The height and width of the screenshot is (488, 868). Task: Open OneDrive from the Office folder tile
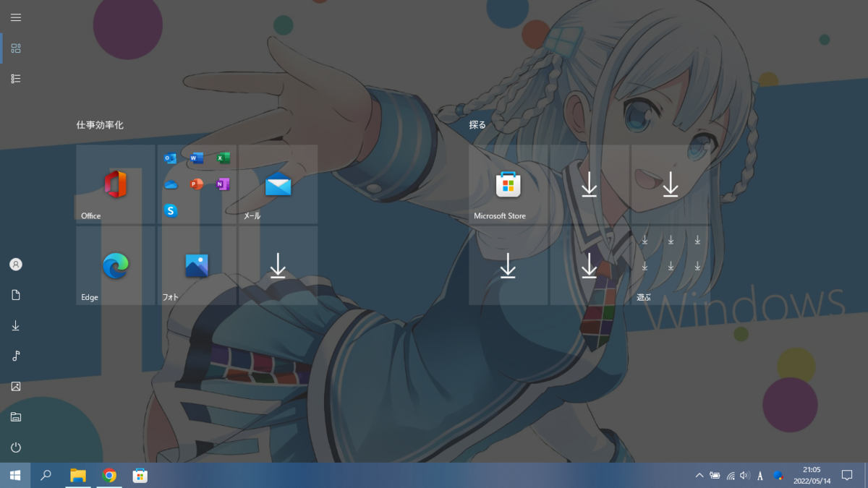(171, 184)
